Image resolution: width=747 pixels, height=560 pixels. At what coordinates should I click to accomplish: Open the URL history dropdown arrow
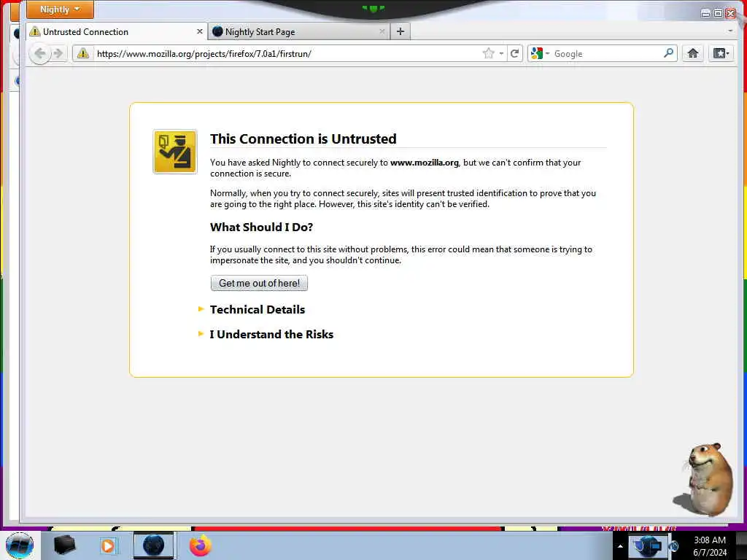coord(501,54)
